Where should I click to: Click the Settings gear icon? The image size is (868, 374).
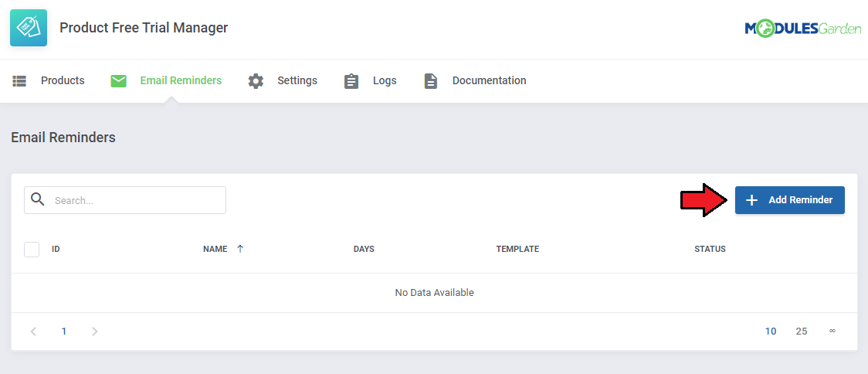coord(256,81)
